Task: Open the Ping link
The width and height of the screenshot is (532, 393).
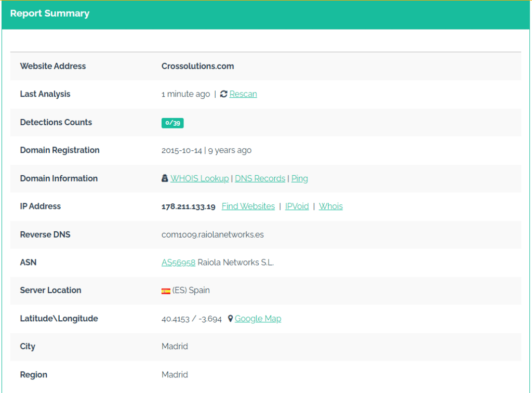Action: click(300, 178)
